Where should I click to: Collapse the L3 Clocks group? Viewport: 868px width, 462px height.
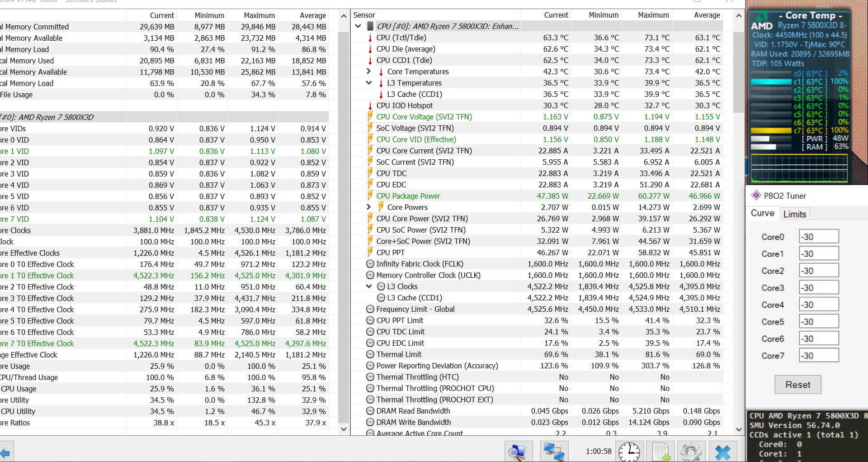tap(369, 286)
